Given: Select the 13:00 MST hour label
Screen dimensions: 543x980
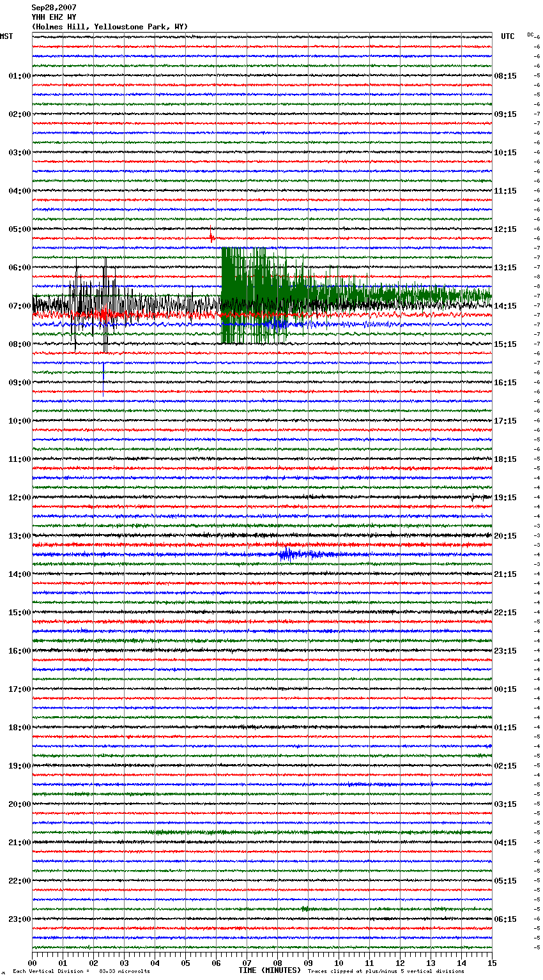Looking at the screenshot, I should tap(20, 536).
